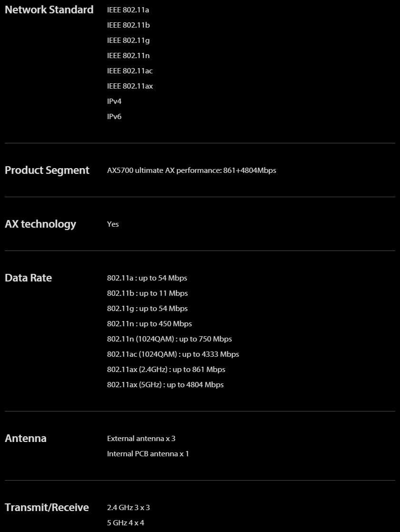Click the Network Standard heading
Viewport: 400px width, 532px height.
[49, 10]
